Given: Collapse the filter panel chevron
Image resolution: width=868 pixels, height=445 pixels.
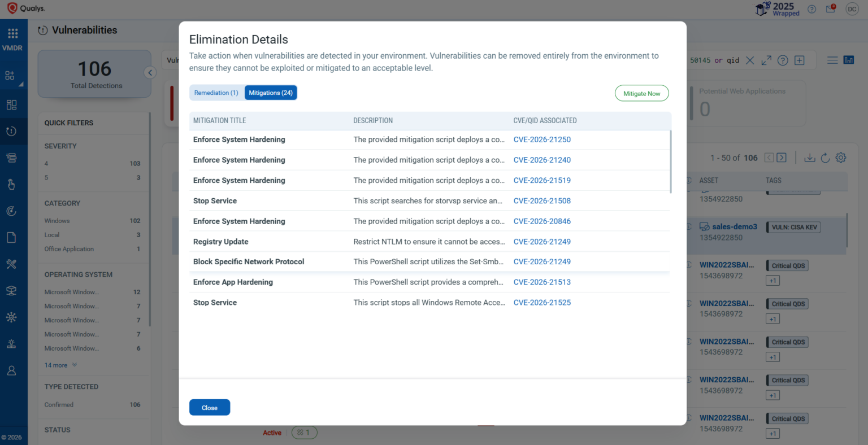Looking at the screenshot, I should pos(150,72).
